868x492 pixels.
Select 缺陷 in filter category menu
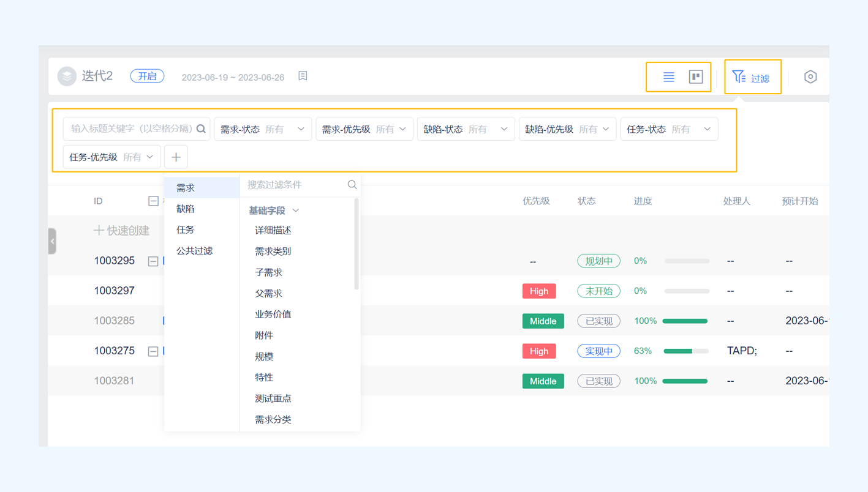pos(202,209)
